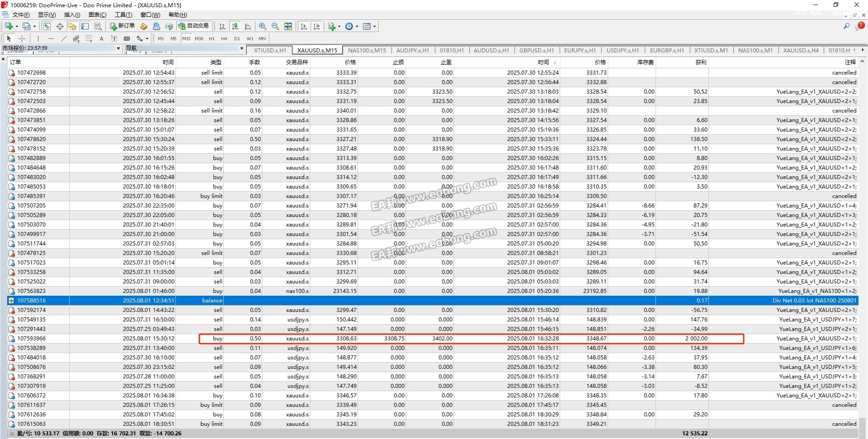Zoom out the chart with minus magnifier
868x439 pixels.
tap(275, 26)
